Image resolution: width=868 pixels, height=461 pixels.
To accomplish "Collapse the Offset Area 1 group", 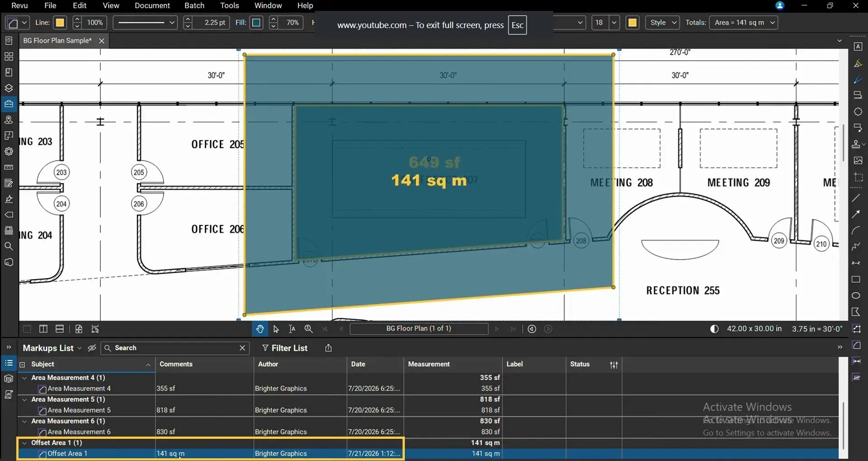I will (x=24, y=443).
